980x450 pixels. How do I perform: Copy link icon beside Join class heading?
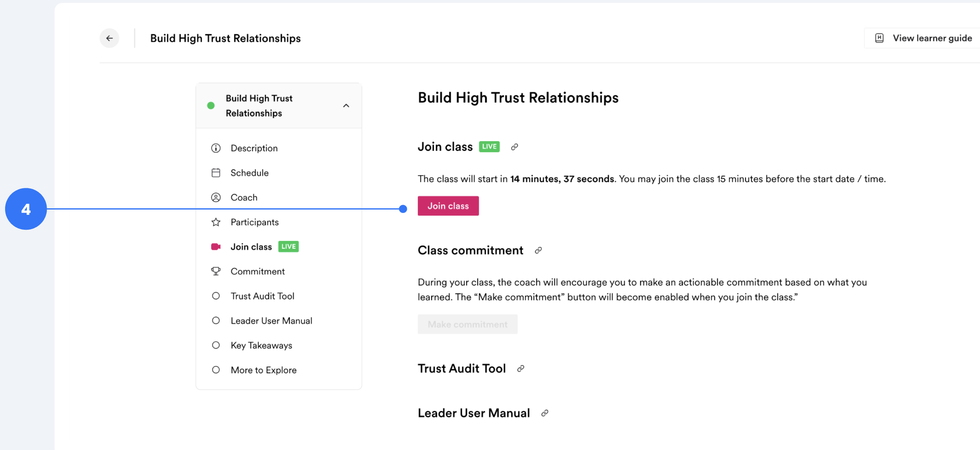(514, 147)
